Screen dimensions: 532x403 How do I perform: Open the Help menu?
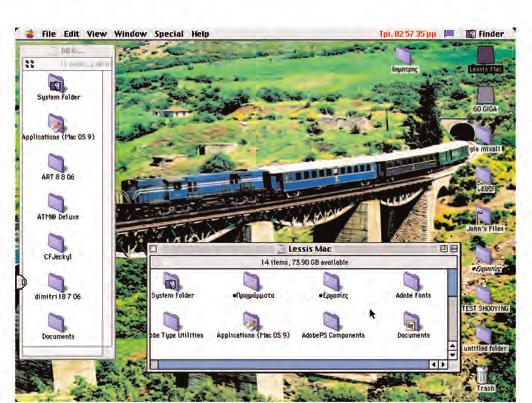(x=200, y=34)
